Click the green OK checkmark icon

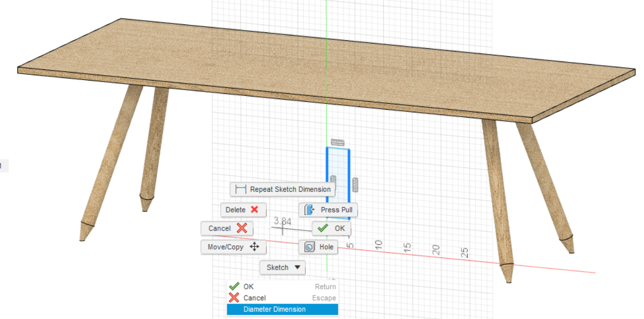coord(322,228)
